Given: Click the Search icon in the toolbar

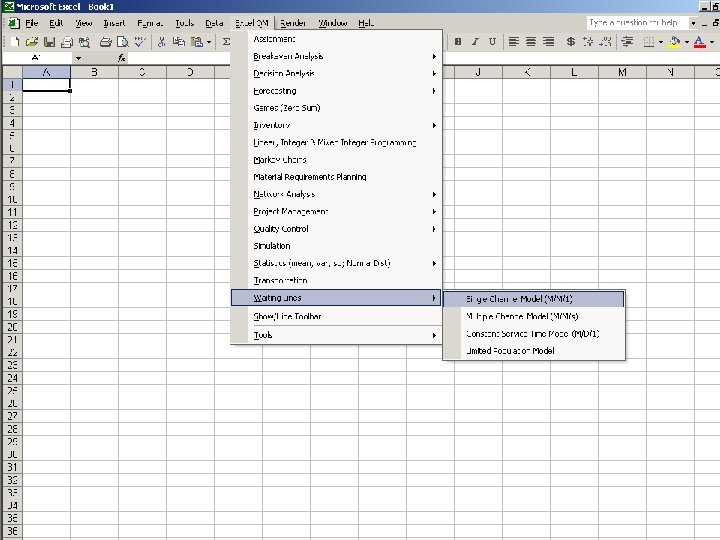Looking at the screenshot, I should [x=84, y=42].
